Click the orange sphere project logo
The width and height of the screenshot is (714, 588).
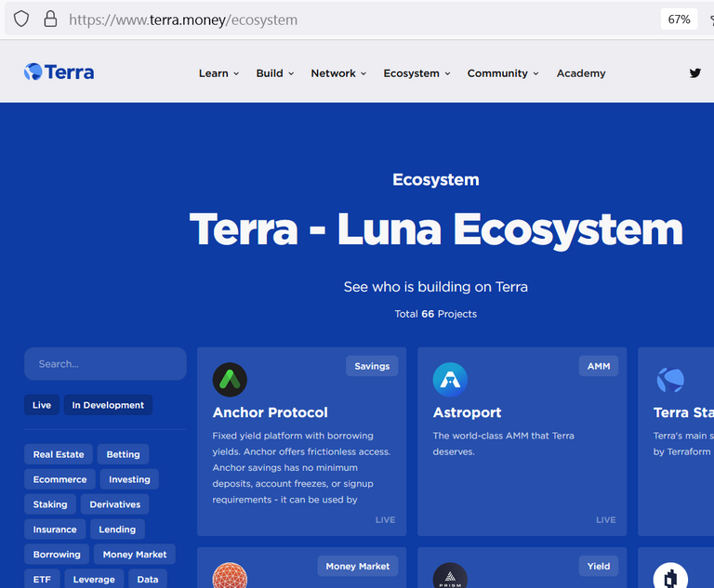pos(230,575)
